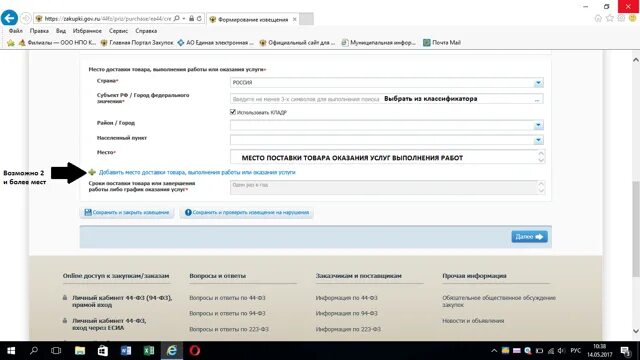Open Вопросы и ответы по 44-ФЗ link
Screen dimensions: 640x360
227,298
